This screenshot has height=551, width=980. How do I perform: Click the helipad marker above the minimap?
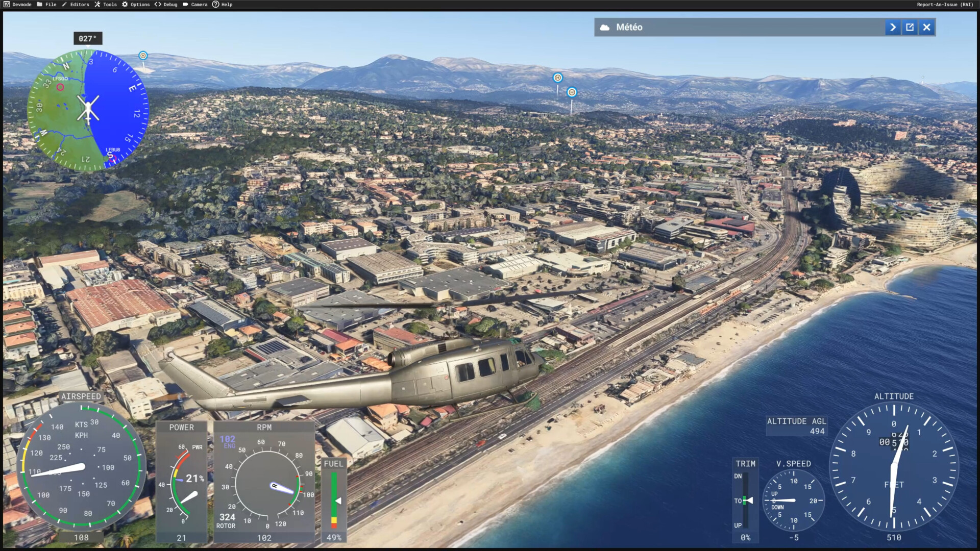pyautogui.click(x=143, y=56)
